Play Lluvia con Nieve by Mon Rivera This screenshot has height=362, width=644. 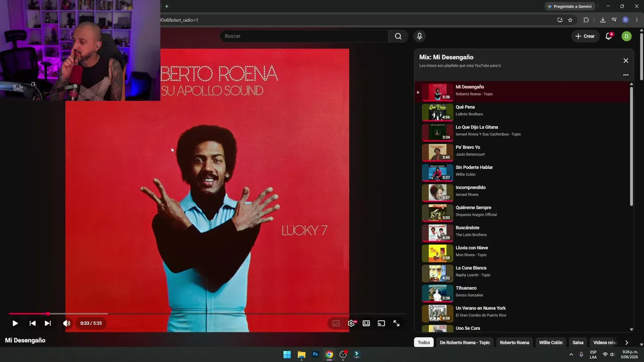tap(522, 253)
